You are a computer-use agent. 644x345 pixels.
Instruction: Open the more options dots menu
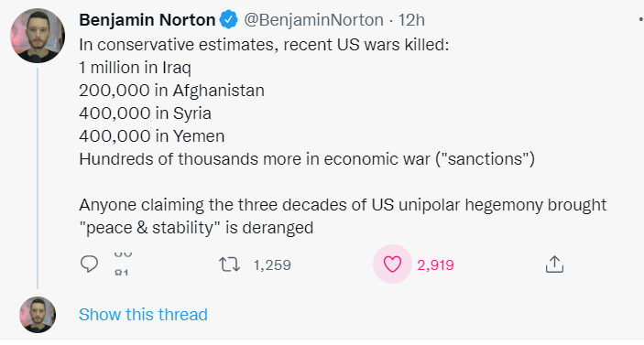click(640, 19)
